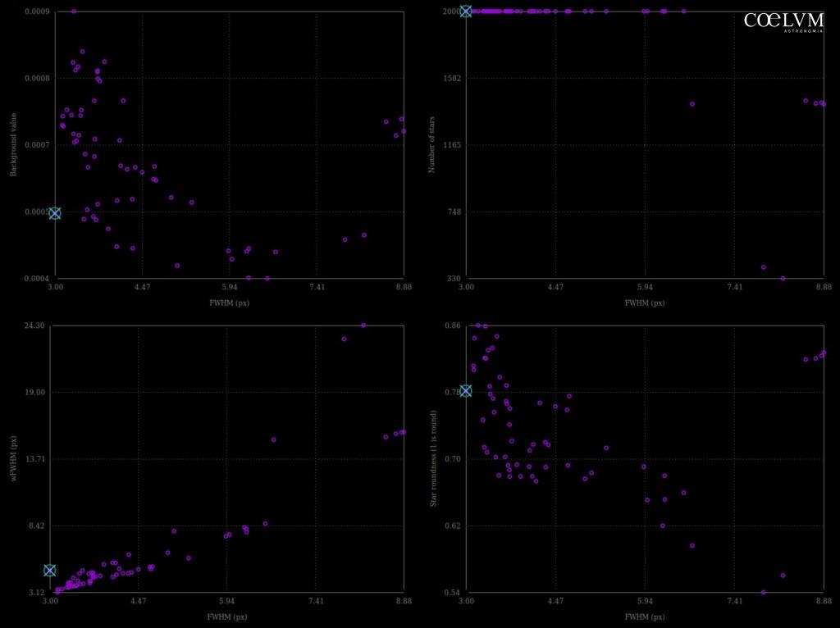Click the FWHM (px) label under Background value plot

click(x=229, y=303)
